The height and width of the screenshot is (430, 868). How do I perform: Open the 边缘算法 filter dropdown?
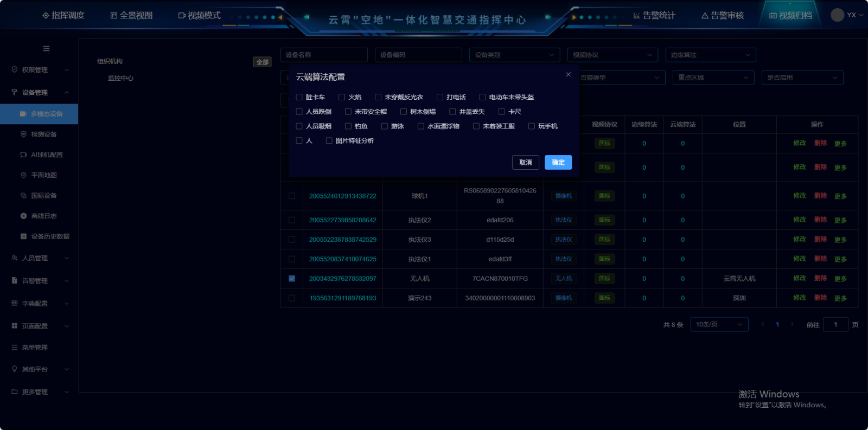(710, 55)
